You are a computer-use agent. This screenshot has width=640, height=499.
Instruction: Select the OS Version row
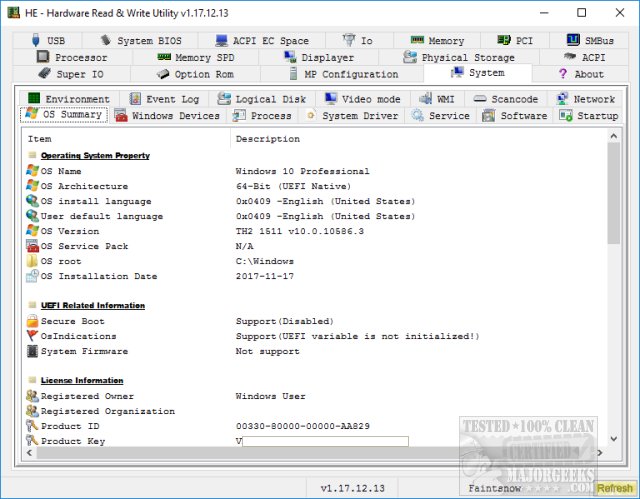(314, 231)
